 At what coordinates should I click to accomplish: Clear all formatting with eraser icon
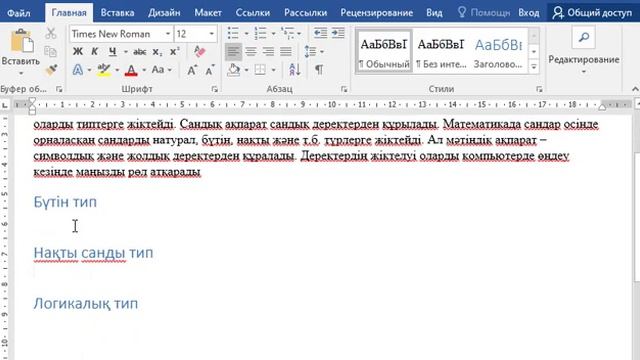[200, 51]
